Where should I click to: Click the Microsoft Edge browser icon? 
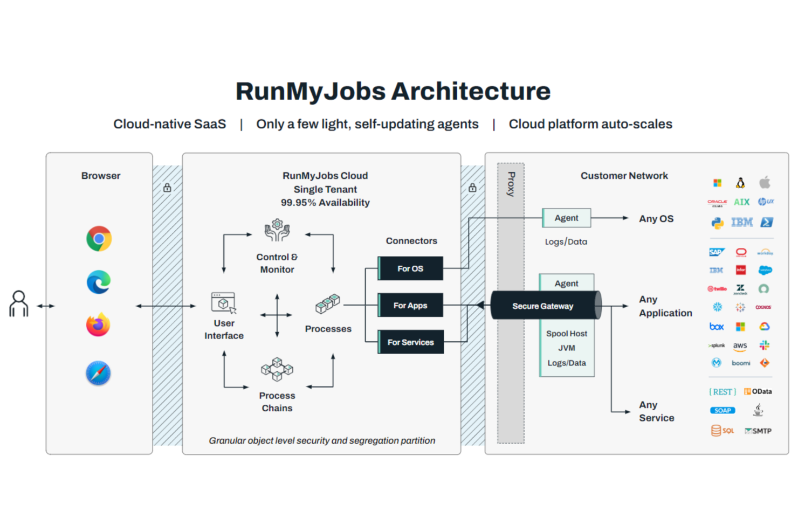pos(99,282)
